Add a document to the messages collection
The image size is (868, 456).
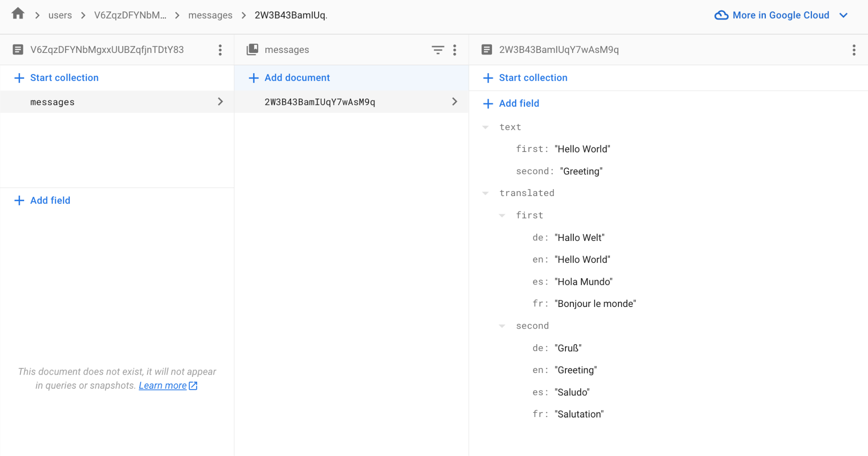297,78
